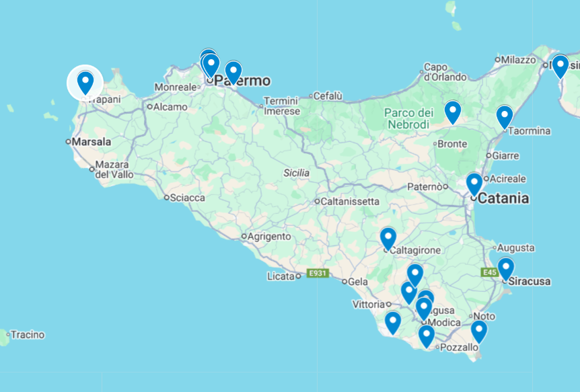Select the Agrigento city label
The width and height of the screenshot is (580, 392).
(x=269, y=237)
